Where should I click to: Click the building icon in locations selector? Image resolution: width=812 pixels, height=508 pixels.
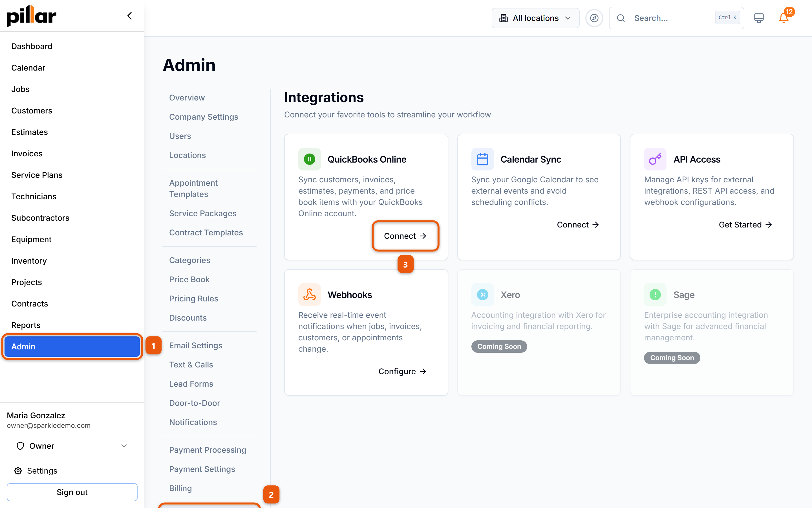pyautogui.click(x=503, y=18)
